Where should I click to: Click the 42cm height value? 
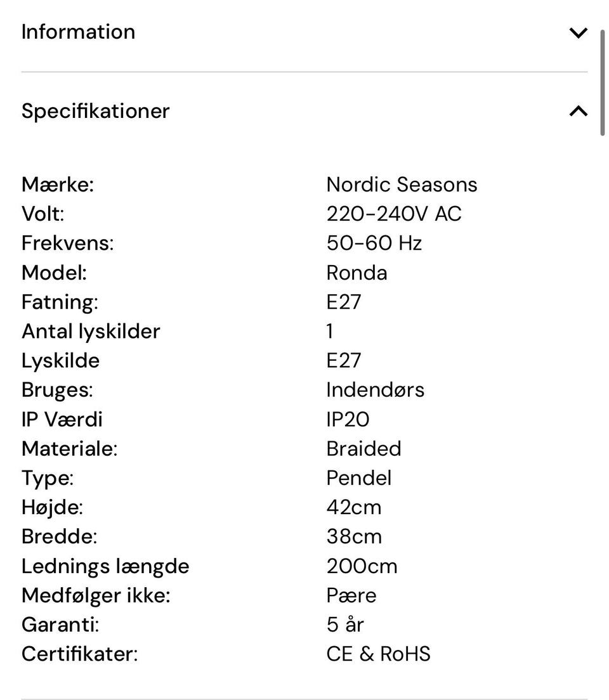pos(354,507)
